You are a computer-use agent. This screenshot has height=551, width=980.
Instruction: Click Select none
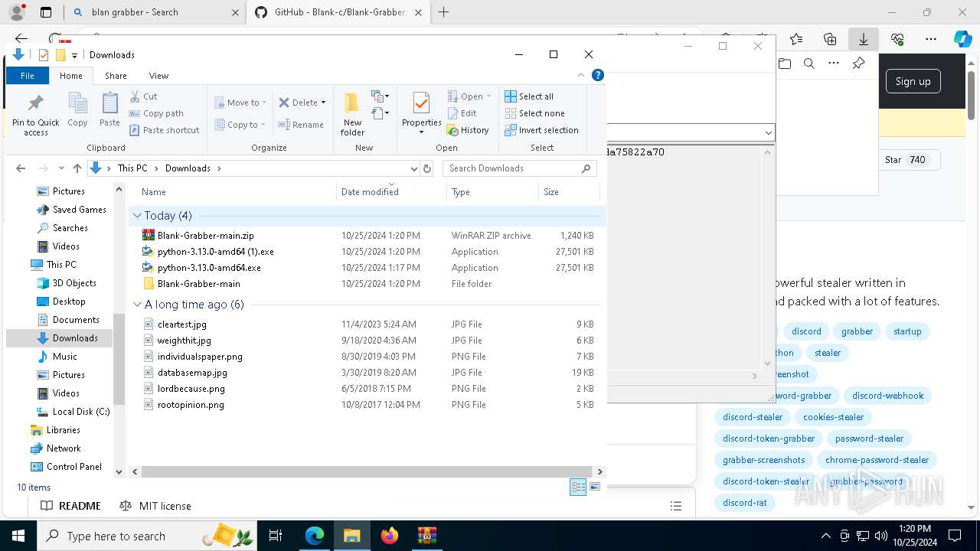click(534, 113)
